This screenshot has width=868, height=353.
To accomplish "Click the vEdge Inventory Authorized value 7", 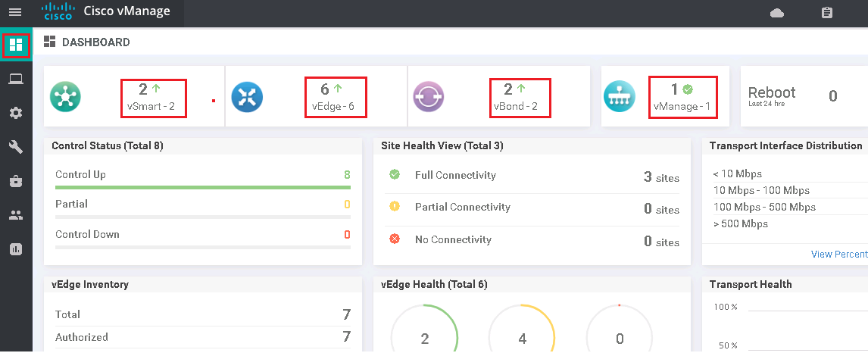I will [x=347, y=337].
